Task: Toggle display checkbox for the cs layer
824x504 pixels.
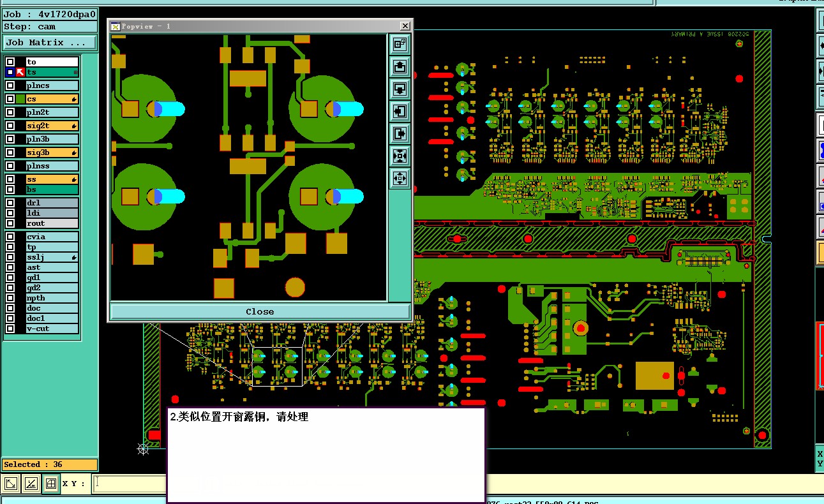Action: [x=10, y=100]
